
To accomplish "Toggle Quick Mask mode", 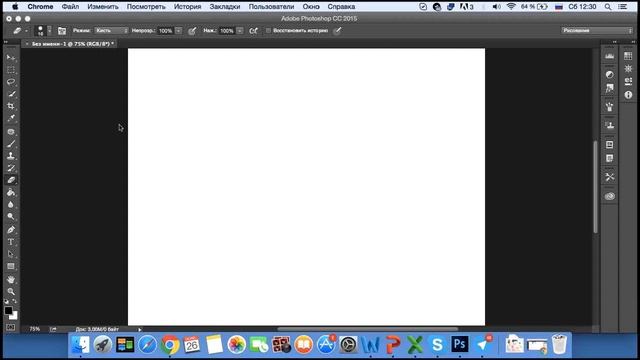I will (11, 327).
